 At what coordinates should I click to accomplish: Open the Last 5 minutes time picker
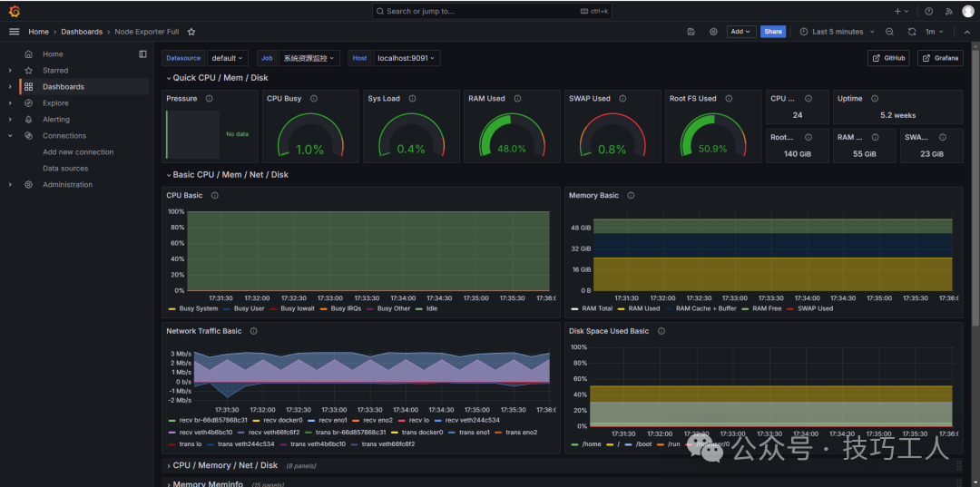pos(837,32)
